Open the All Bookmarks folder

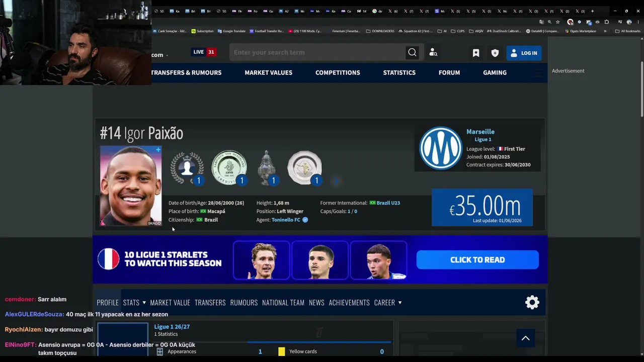pyautogui.click(x=627, y=31)
